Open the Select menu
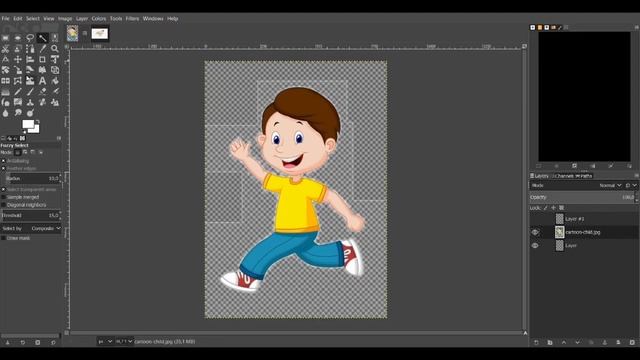The width and height of the screenshot is (640, 360). [33, 18]
